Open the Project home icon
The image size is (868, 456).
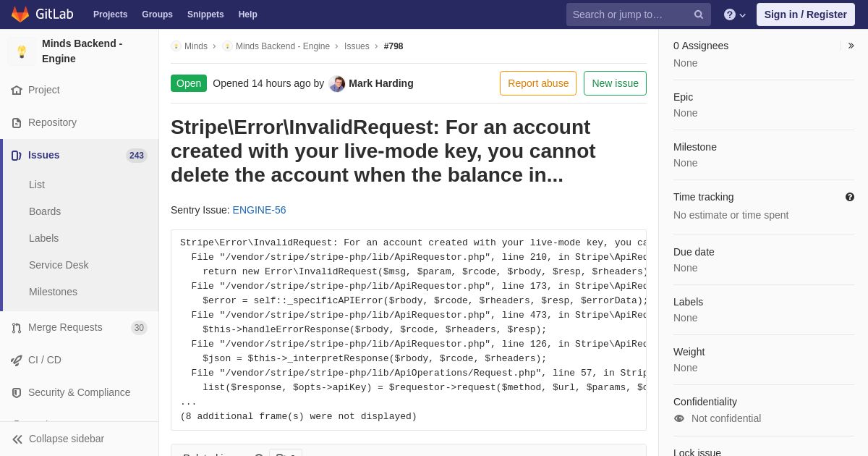(17, 90)
